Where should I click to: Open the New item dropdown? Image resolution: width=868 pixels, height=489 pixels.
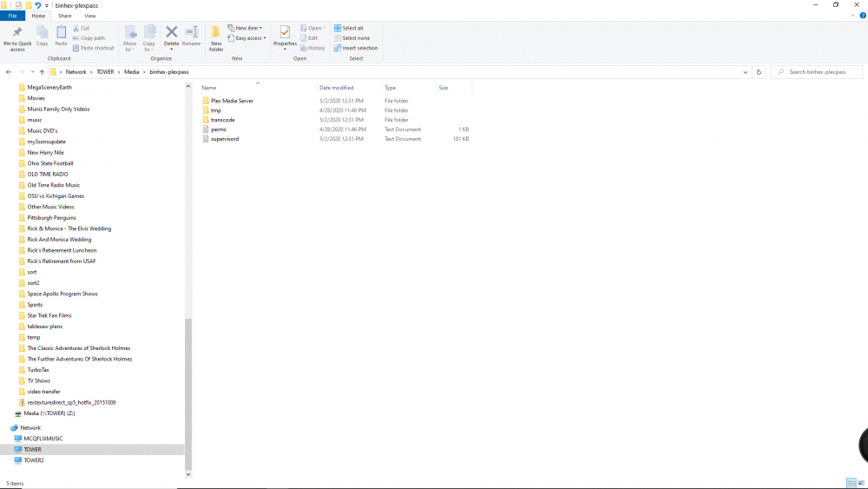coord(246,28)
